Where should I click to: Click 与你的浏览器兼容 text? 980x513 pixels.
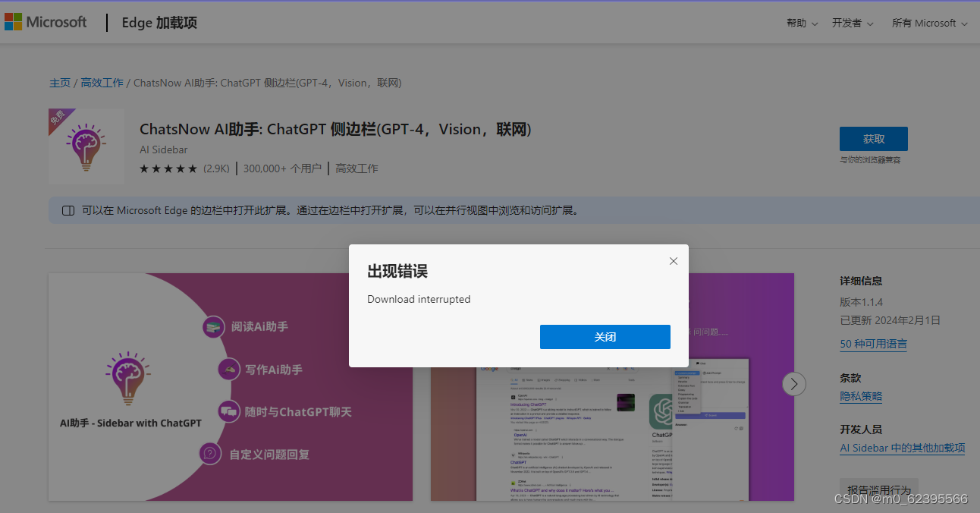pos(870,160)
